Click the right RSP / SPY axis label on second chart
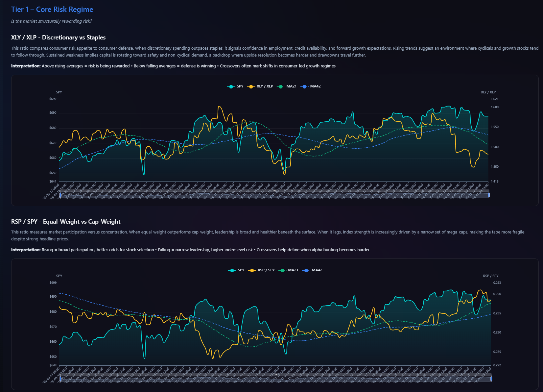The width and height of the screenshot is (543, 392). (490, 276)
